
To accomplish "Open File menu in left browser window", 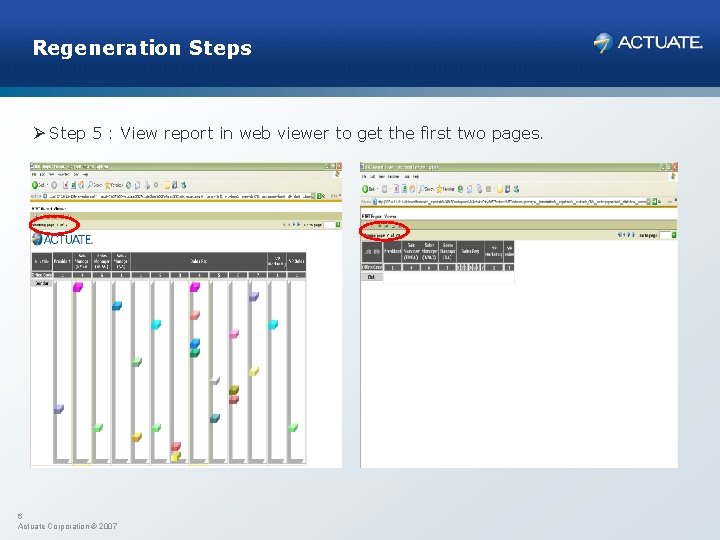I will coord(34,174).
